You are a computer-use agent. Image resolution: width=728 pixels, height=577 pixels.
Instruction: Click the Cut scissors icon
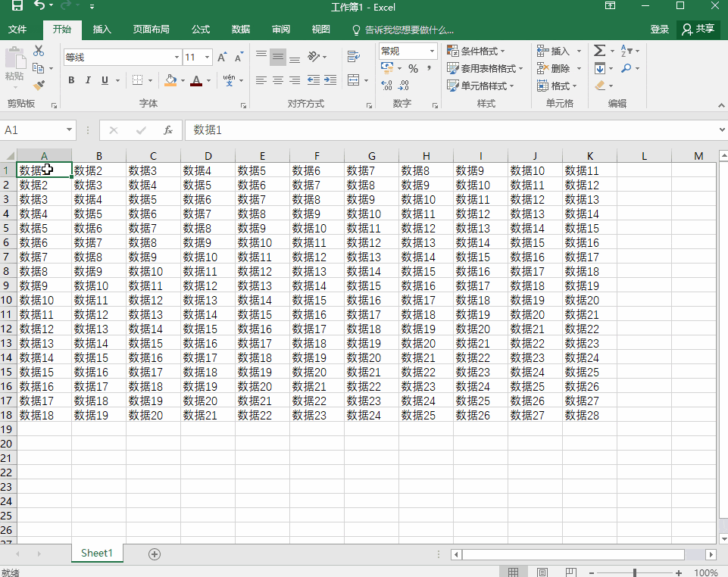[x=39, y=51]
